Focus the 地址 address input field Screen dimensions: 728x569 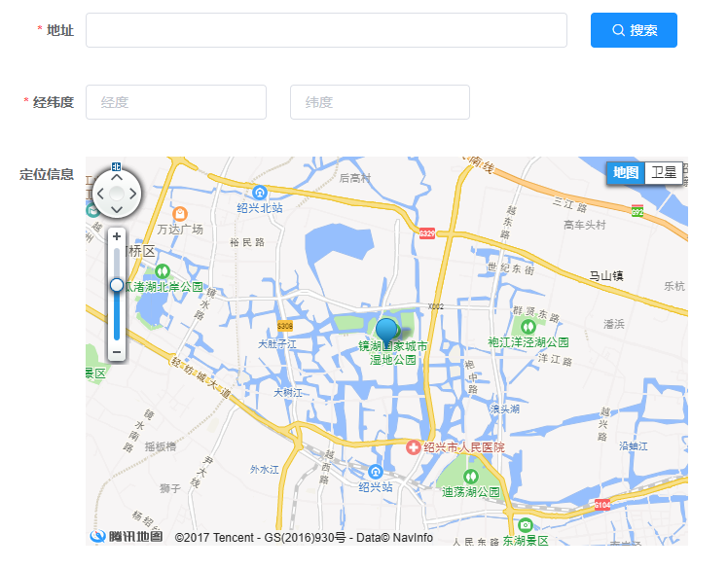[x=326, y=30]
